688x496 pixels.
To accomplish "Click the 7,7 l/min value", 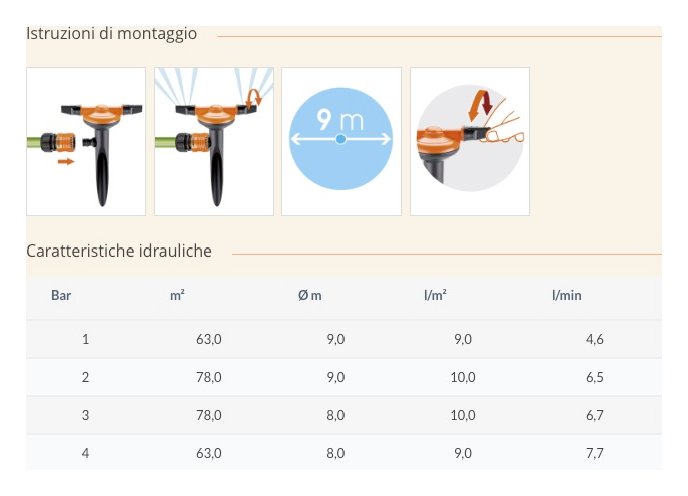I will (x=594, y=453).
